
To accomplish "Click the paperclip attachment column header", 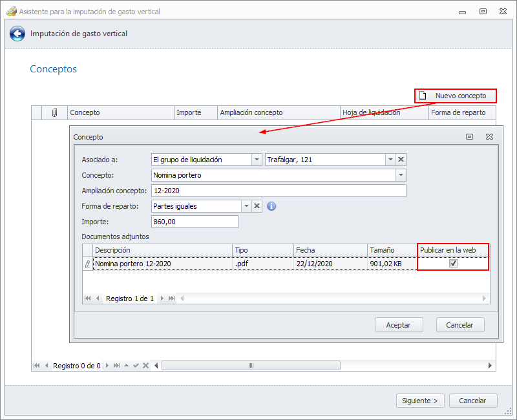I will [x=54, y=112].
